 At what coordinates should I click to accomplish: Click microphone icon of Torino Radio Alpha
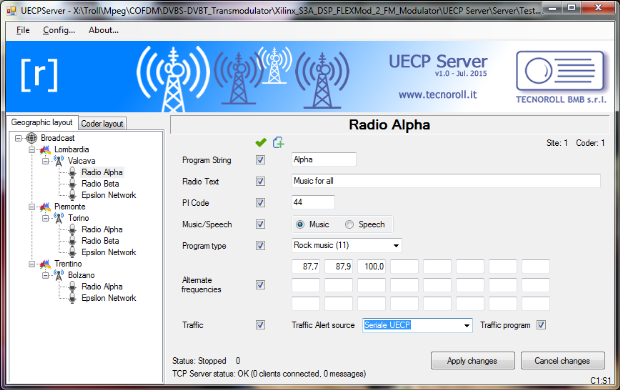pos(72,229)
